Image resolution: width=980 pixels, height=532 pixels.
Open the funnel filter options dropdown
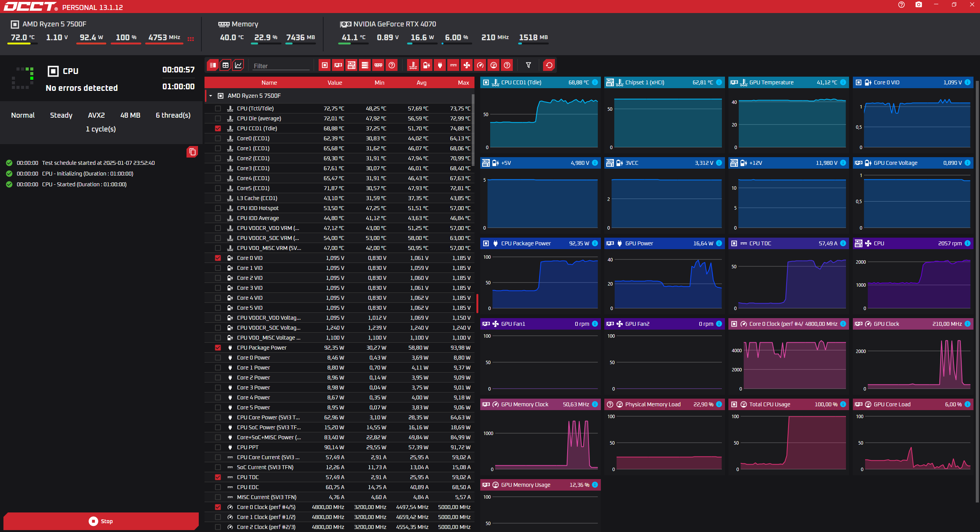point(528,65)
